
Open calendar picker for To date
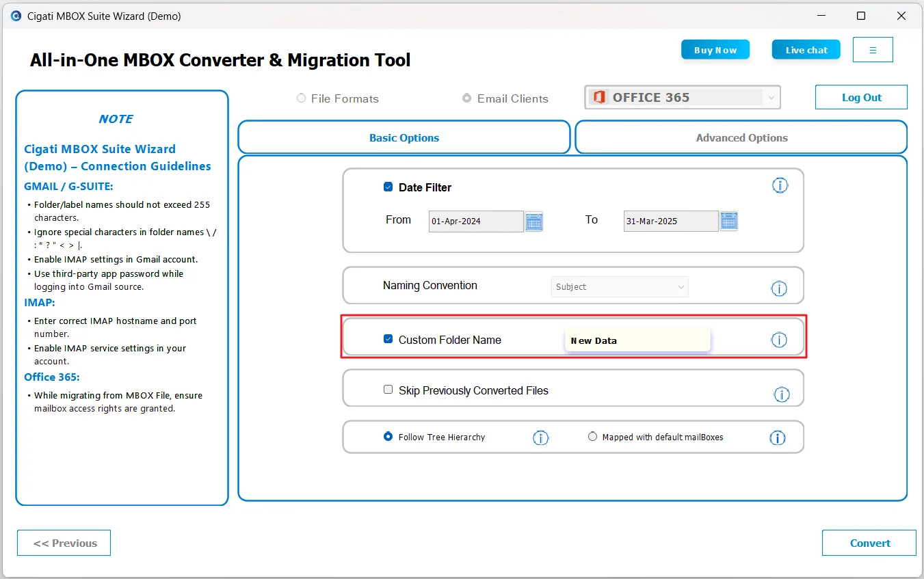coord(729,221)
